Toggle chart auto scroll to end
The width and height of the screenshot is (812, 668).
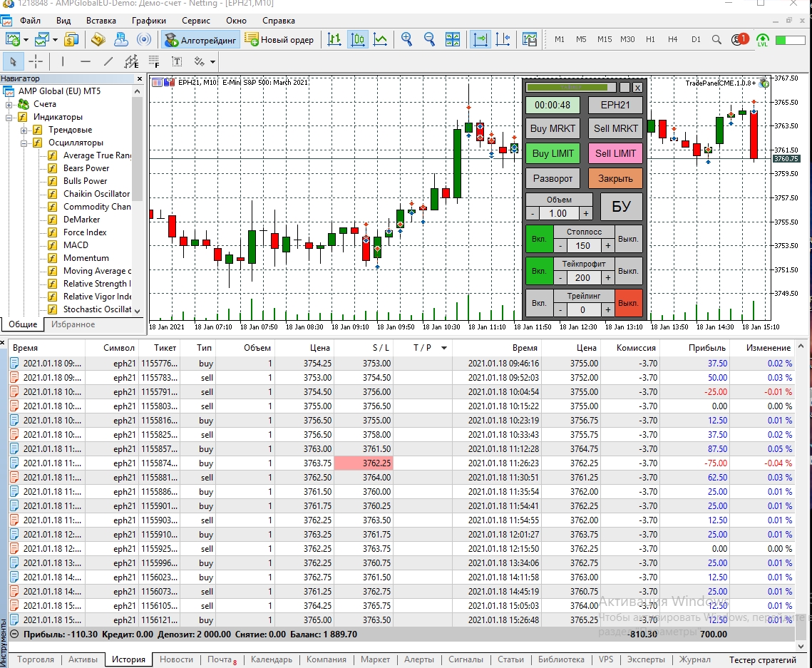(480, 39)
